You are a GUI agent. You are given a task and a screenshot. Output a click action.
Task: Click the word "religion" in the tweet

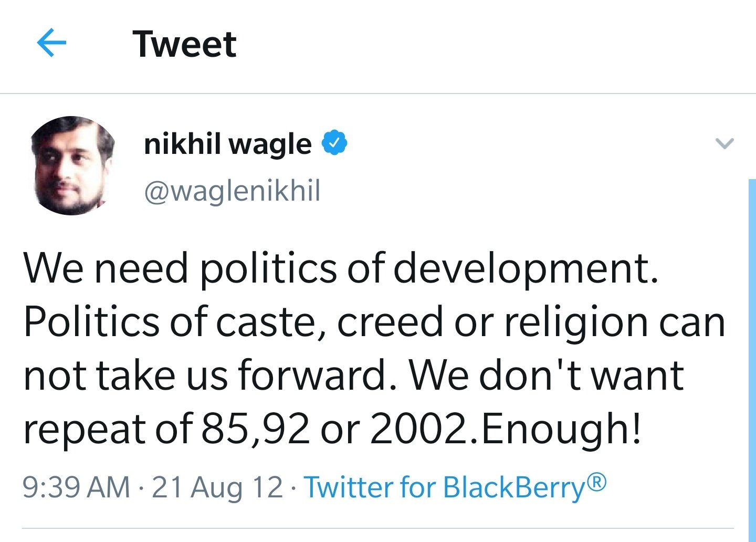pos(575,322)
